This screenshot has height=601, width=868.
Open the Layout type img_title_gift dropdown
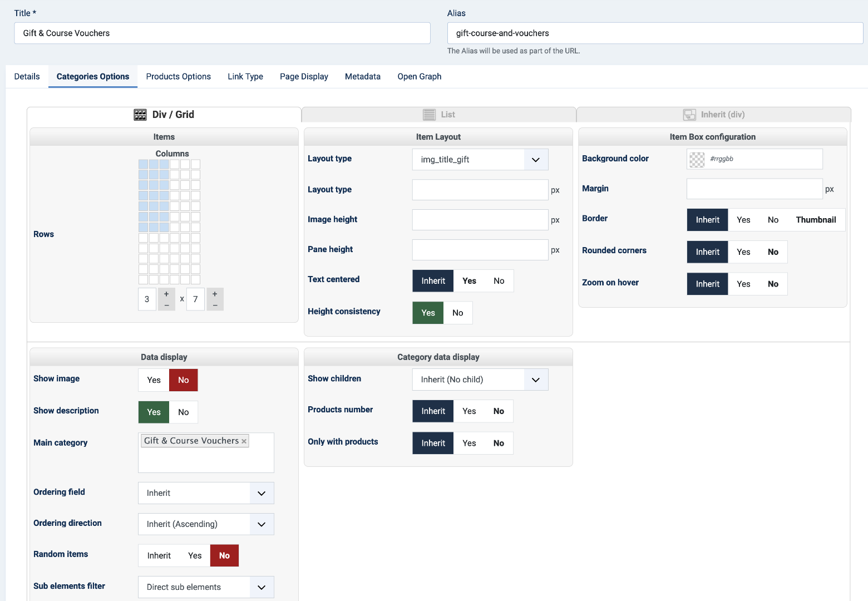[x=480, y=160]
